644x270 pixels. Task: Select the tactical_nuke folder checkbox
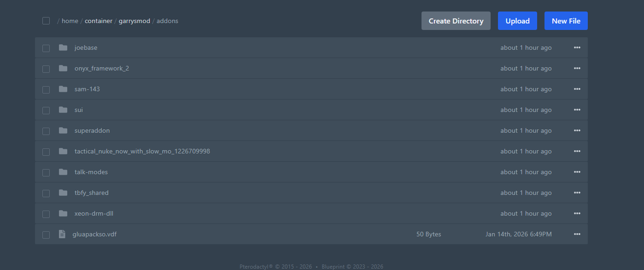[x=46, y=152]
